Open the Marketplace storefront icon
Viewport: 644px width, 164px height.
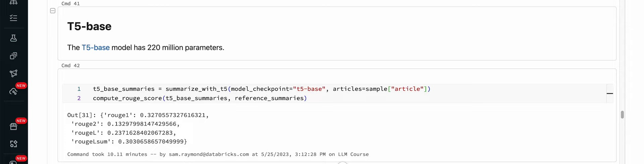pyautogui.click(x=13, y=127)
